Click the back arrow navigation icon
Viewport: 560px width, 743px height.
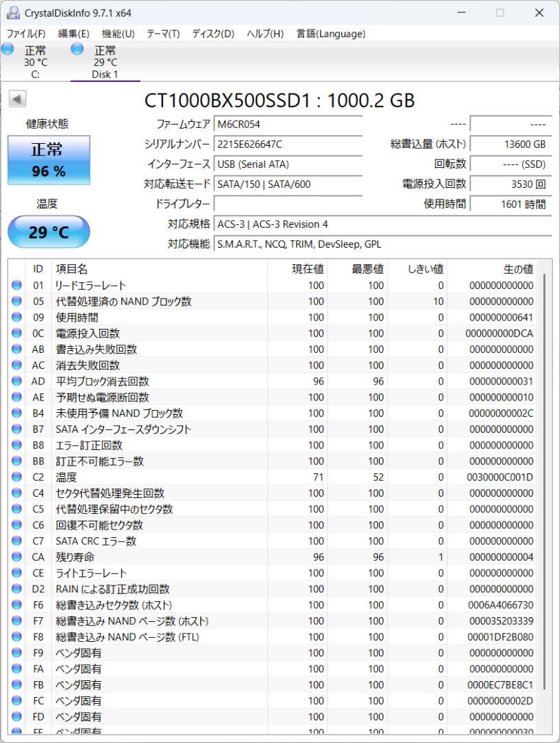tap(17, 98)
